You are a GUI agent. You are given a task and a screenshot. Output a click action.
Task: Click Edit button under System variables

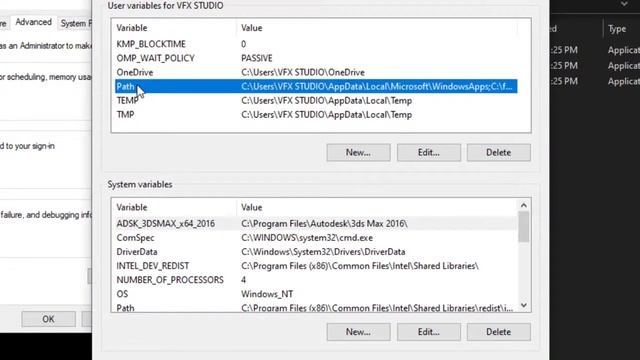click(x=429, y=332)
